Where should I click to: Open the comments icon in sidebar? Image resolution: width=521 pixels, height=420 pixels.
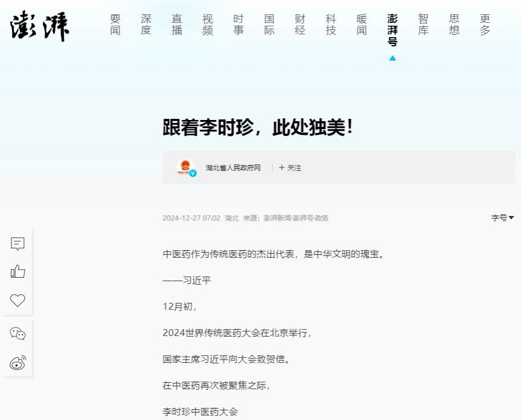(x=18, y=244)
